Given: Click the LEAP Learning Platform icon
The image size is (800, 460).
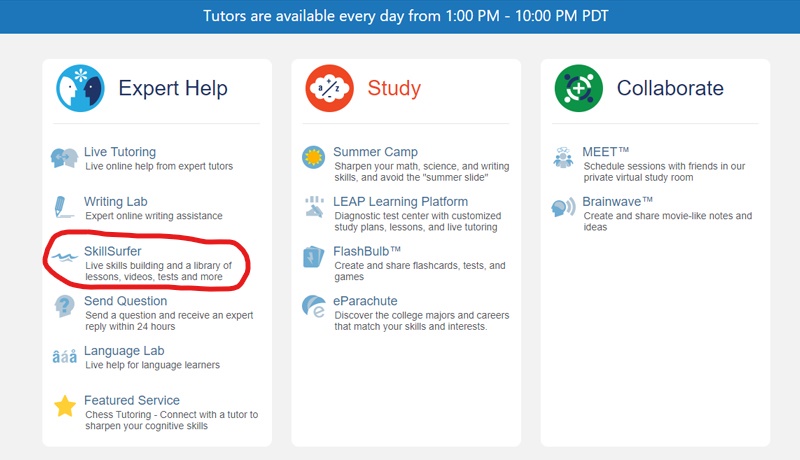Looking at the screenshot, I should coord(314,207).
